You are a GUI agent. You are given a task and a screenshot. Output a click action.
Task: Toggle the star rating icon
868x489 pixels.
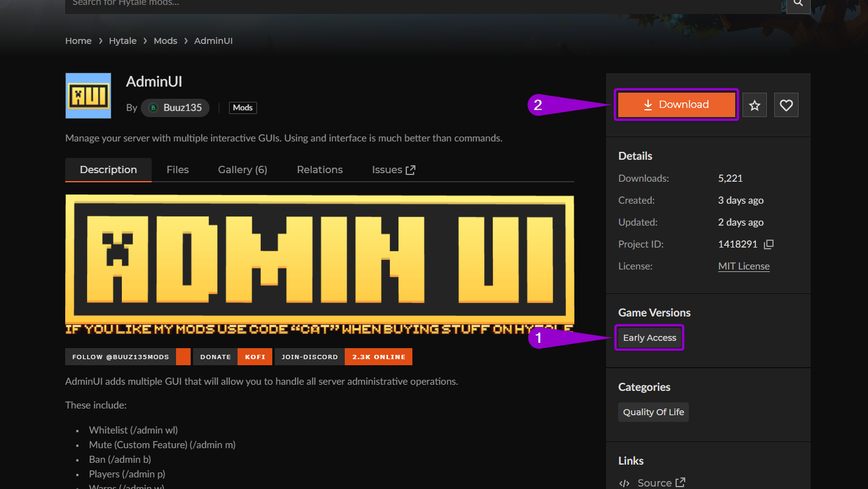(x=755, y=104)
